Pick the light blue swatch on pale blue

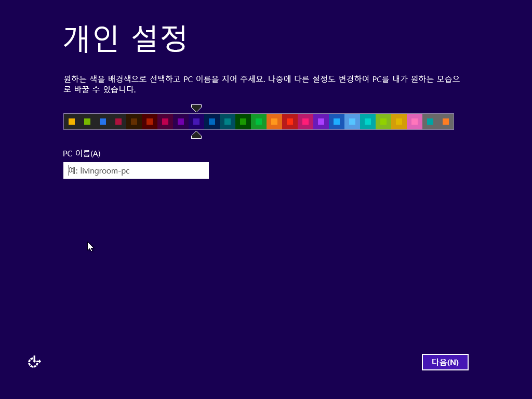352,122
